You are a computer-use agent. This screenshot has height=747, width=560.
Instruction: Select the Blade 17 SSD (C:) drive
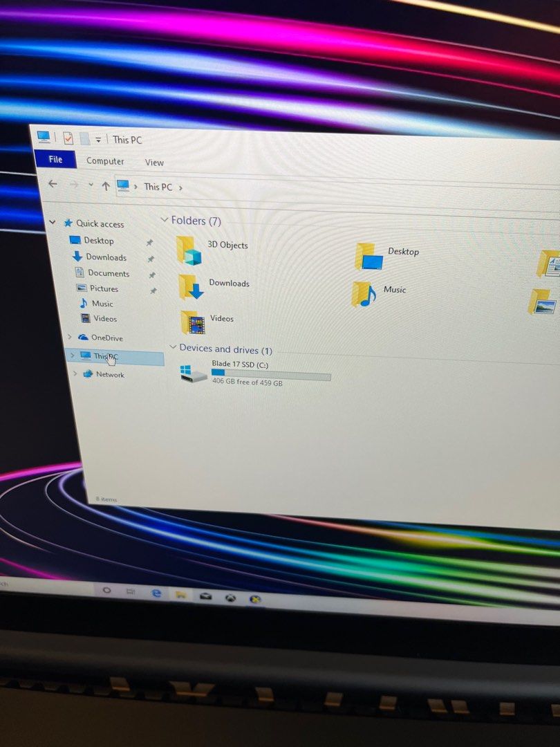(x=255, y=373)
